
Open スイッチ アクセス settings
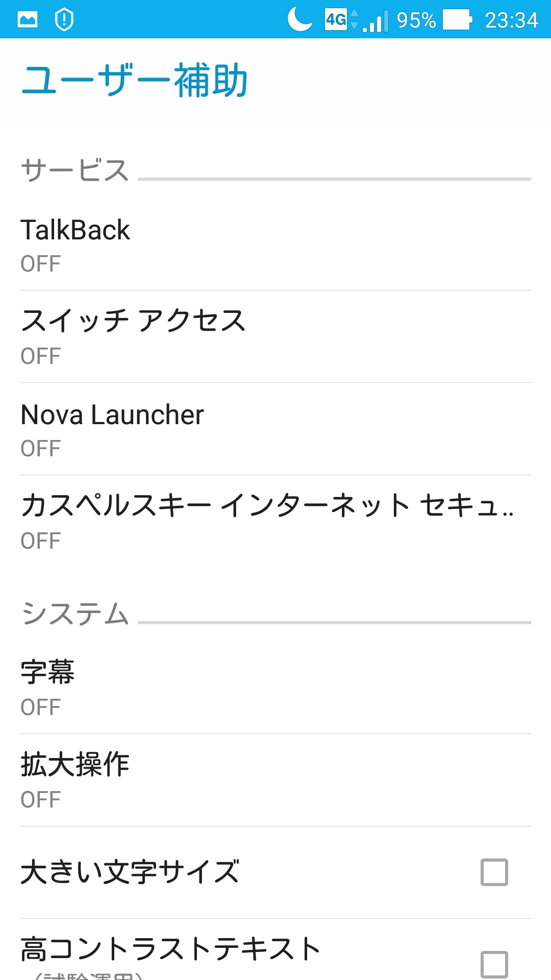pos(275,337)
